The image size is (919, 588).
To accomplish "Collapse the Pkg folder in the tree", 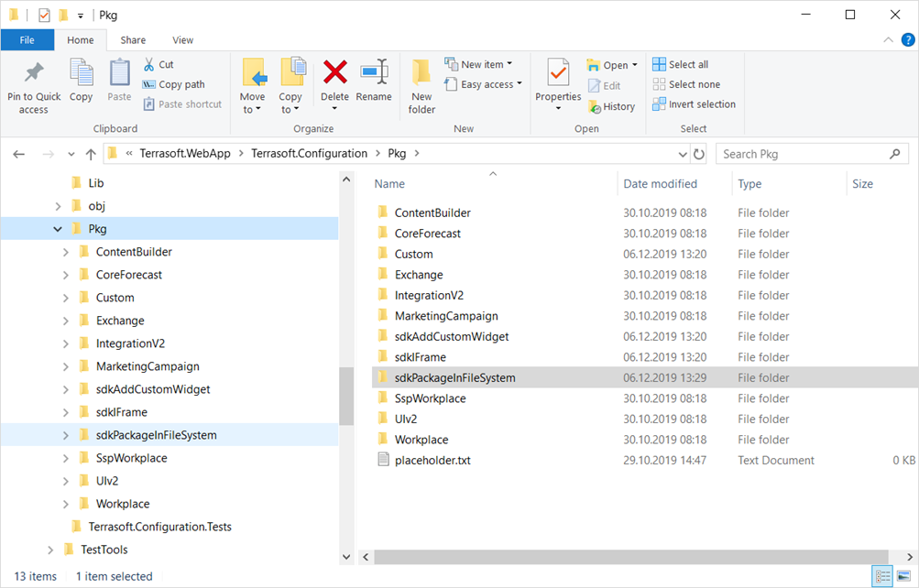I will pyautogui.click(x=58, y=228).
